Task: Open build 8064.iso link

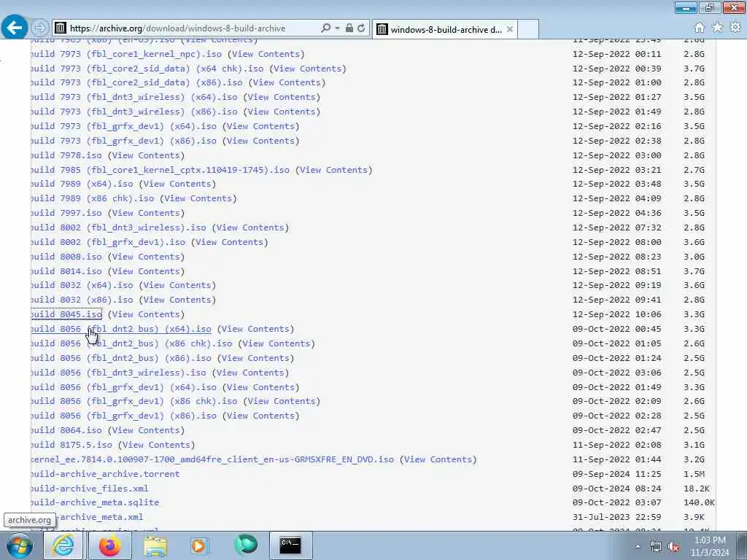Action: tap(66, 430)
